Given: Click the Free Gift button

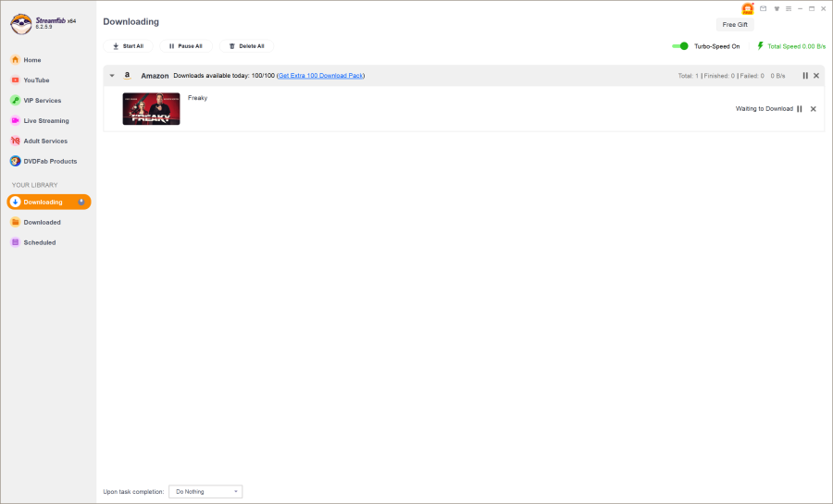Looking at the screenshot, I should point(735,24).
